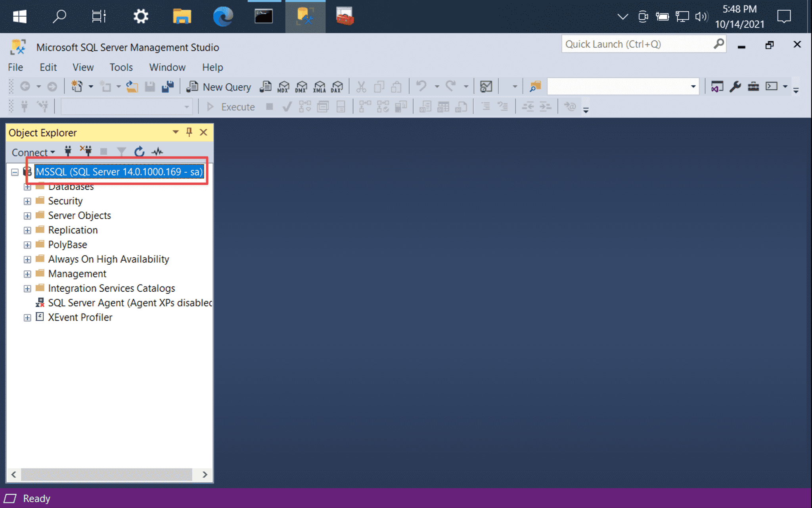Open Standard toolbar overflow options

[796, 90]
